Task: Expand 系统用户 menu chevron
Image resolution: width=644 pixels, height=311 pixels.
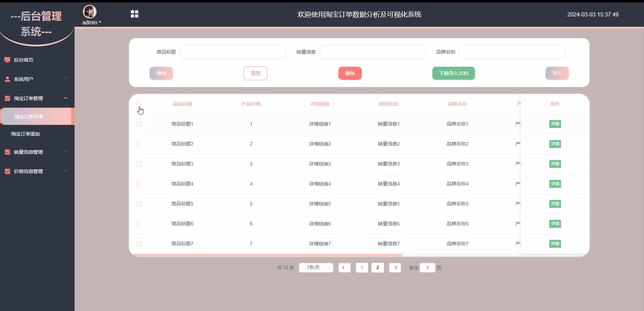Action: click(x=66, y=78)
